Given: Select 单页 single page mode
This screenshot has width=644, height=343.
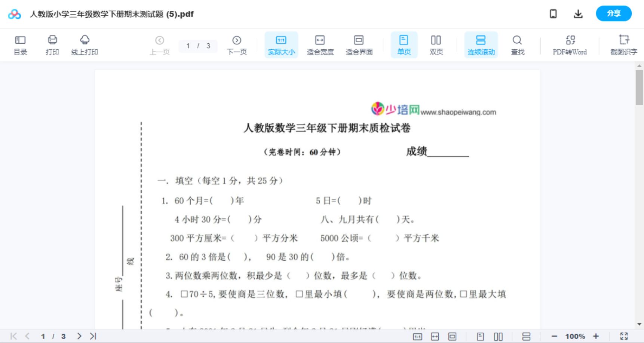Looking at the screenshot, I should [x=404, y=45].
